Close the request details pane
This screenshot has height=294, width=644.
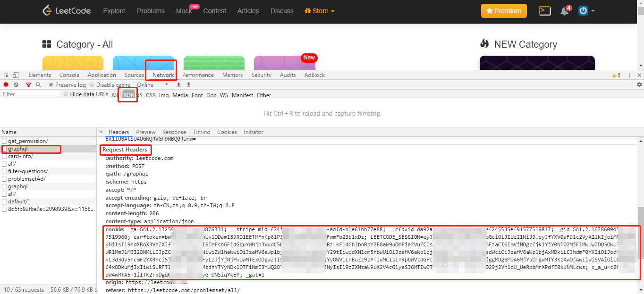point(101,132)
